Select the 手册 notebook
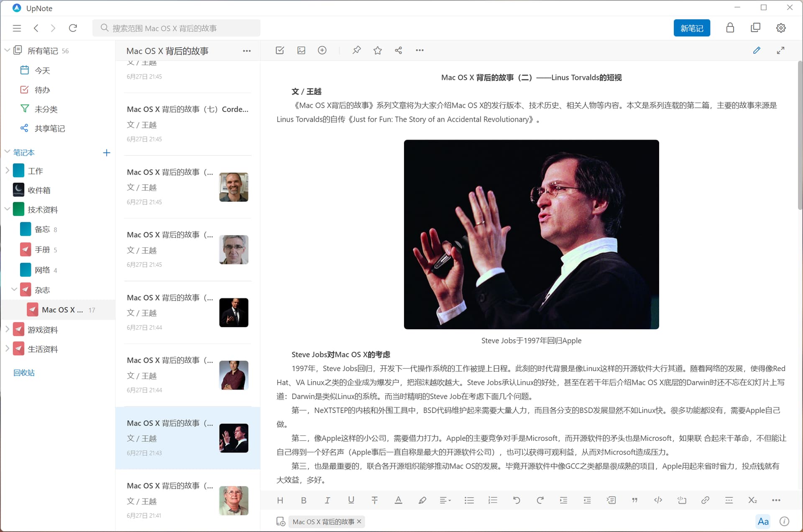This screenshot has width=803, height=532. (x=42, y=249)
